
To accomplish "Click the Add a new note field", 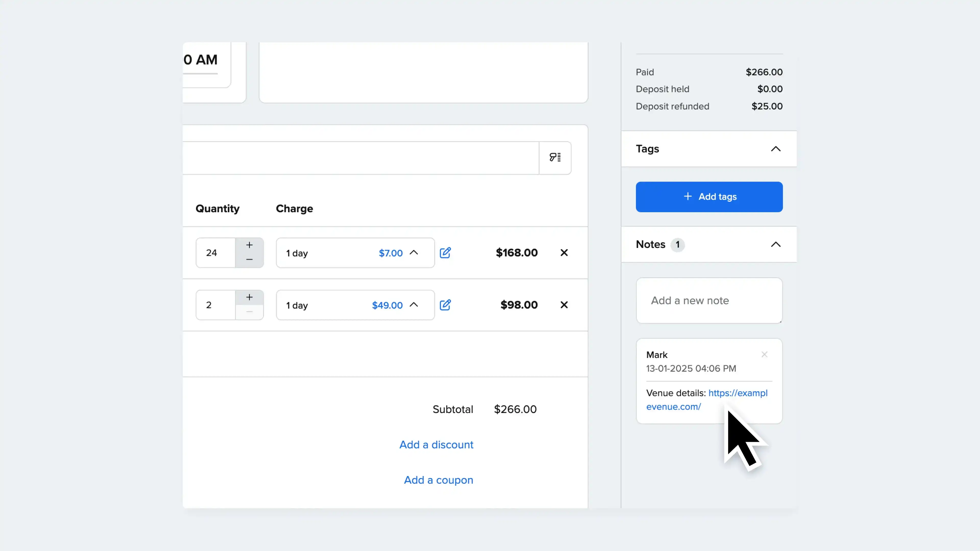I will click(709, 300).
